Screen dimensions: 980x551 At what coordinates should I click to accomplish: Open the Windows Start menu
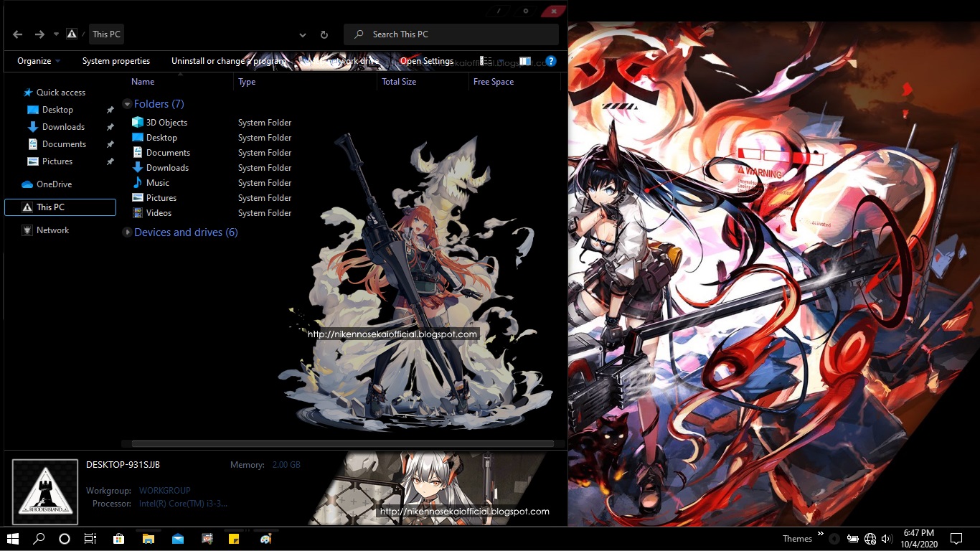[x=12, y=538]
